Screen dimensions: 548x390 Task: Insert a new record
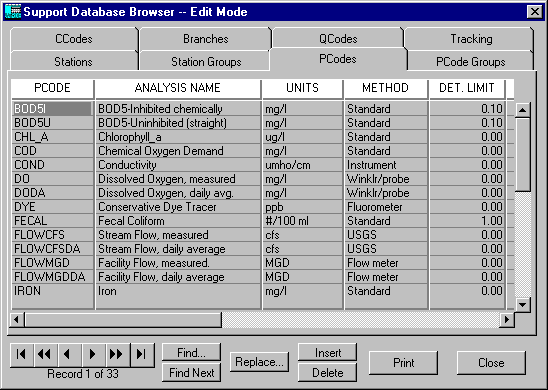[327, 353]
